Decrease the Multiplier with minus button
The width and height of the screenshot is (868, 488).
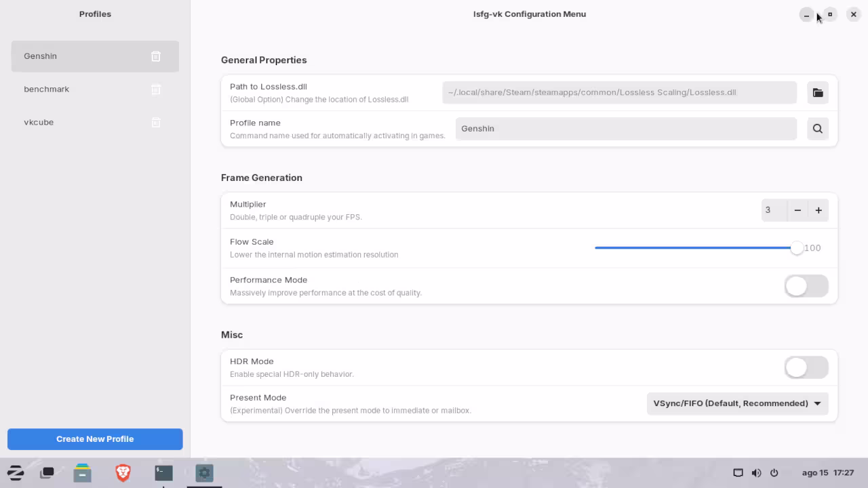[x=797, y=210]
